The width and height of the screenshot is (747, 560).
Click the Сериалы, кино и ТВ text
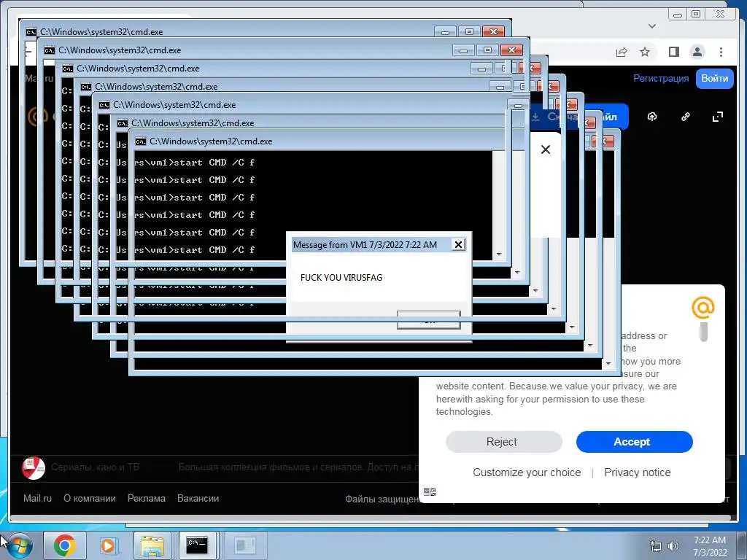click(95, 467)
